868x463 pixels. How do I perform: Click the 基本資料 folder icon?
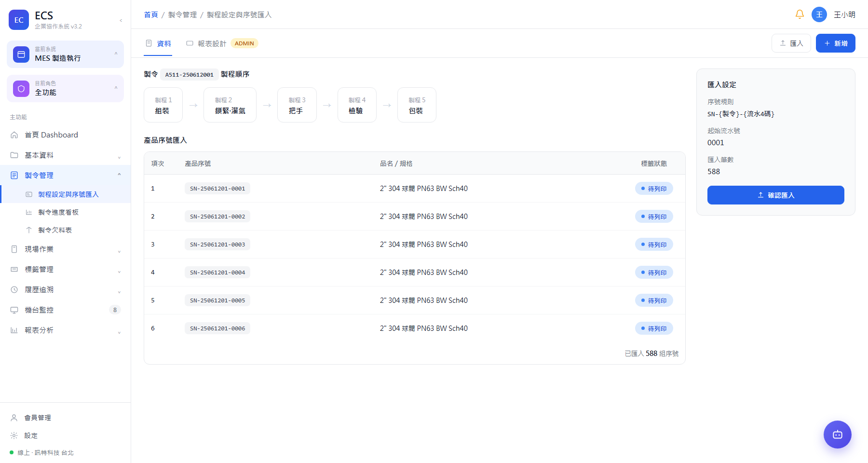(x=14, y=155)
